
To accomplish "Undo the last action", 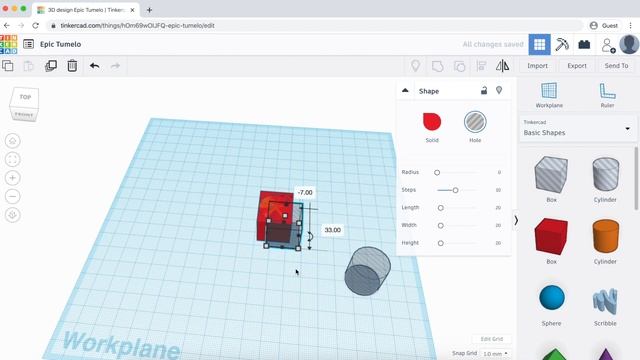I will point(94,66).
